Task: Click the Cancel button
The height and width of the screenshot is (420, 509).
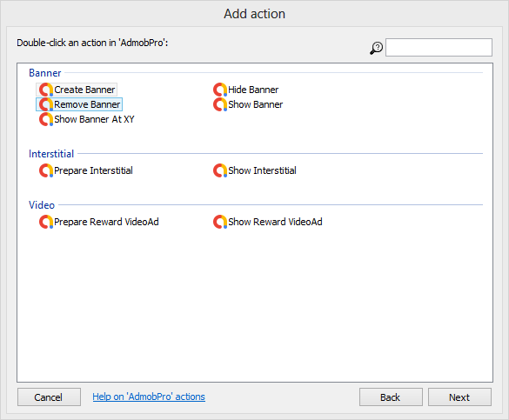Action: point(49,397)
